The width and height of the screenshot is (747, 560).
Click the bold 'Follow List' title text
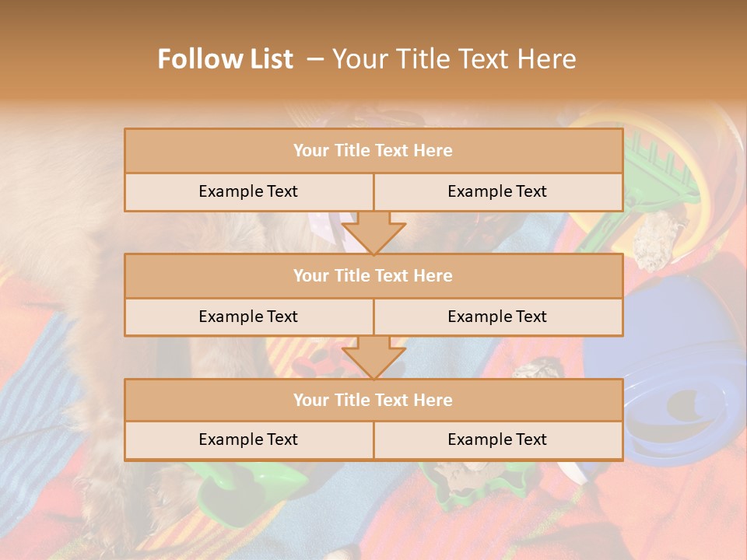(x=226, y=59)
